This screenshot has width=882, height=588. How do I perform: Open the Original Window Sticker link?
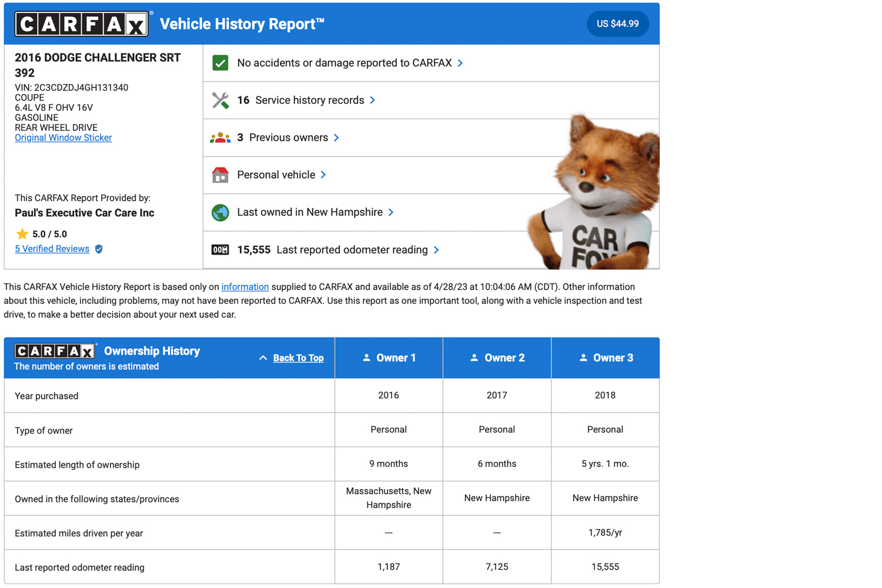pos(63,138)
